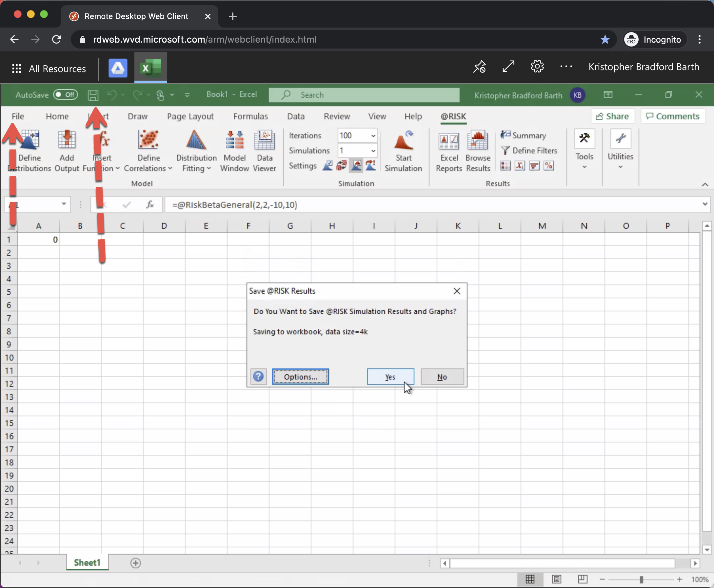The width and height of the screenshot is (714, 588).
Task: Switch to Normal view in status bar
Action: (530, 579)
